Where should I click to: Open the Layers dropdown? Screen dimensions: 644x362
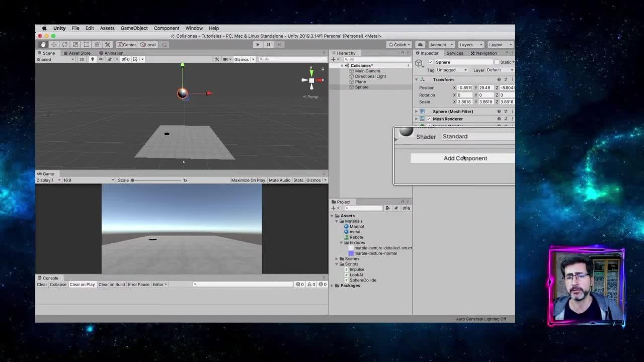tap(470, 45)
